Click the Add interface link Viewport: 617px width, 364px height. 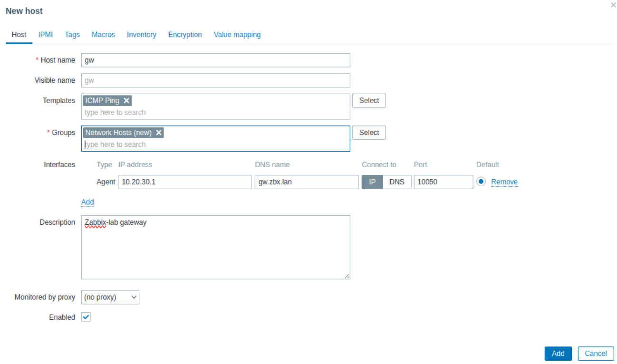87,202
